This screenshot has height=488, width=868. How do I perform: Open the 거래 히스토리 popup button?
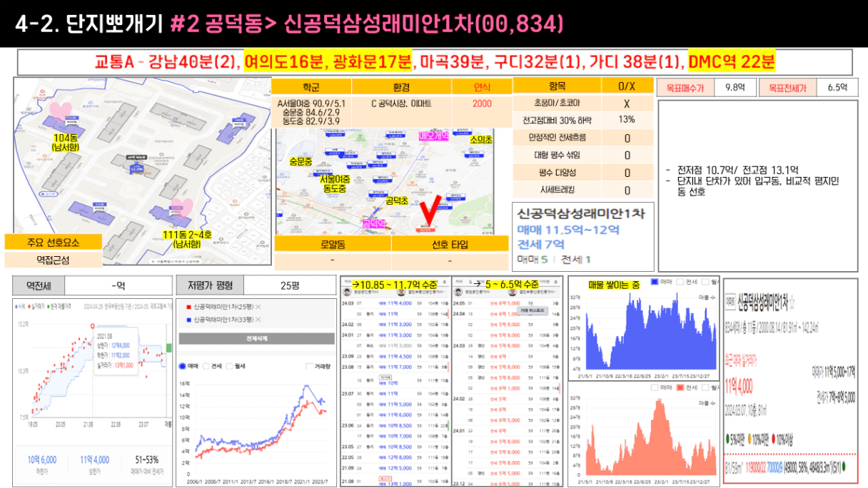(x=531, y=312)
